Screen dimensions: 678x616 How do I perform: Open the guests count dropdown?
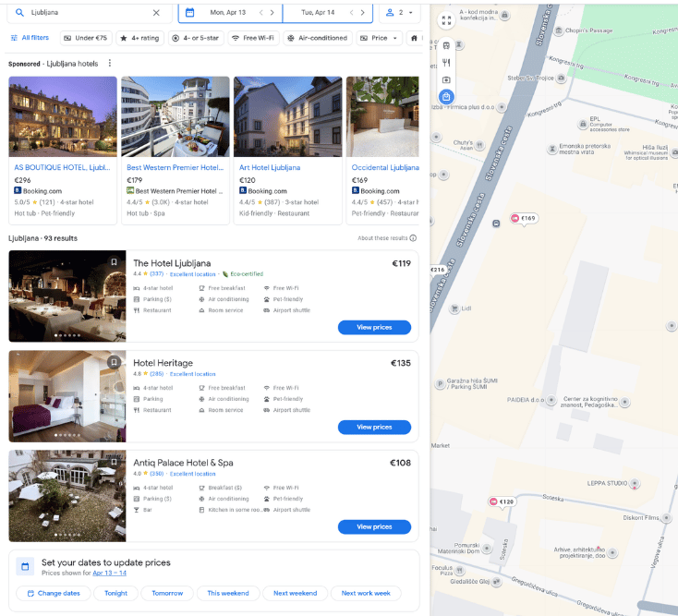[399, 13]
